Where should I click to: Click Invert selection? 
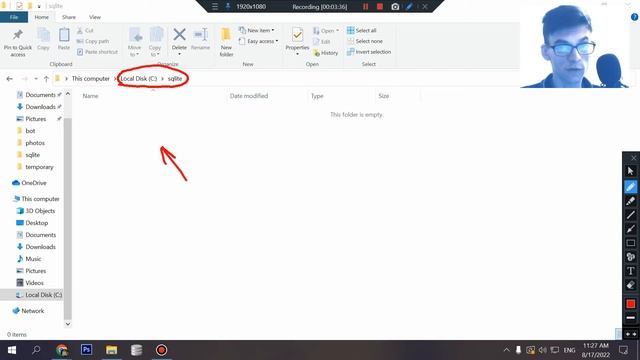(369, 52)
